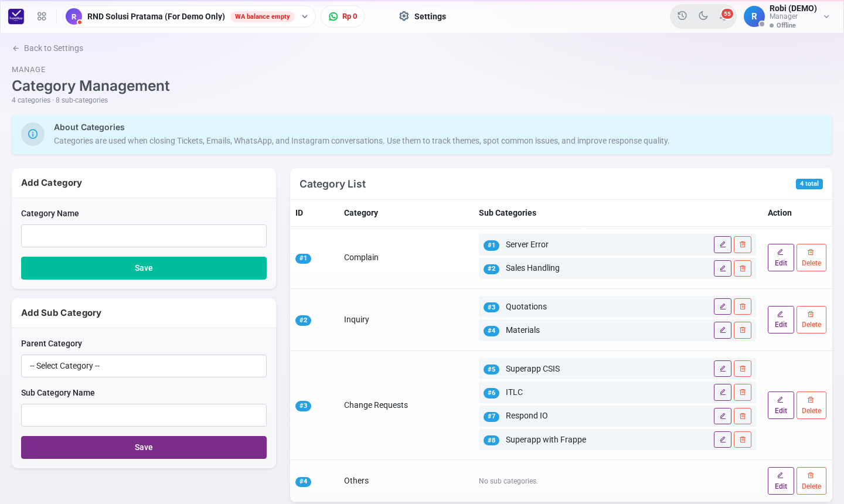This screenshot has width=844, height=504.
Task: Delete the Others category
Action: pyautogui.click(x=811, y=481)
